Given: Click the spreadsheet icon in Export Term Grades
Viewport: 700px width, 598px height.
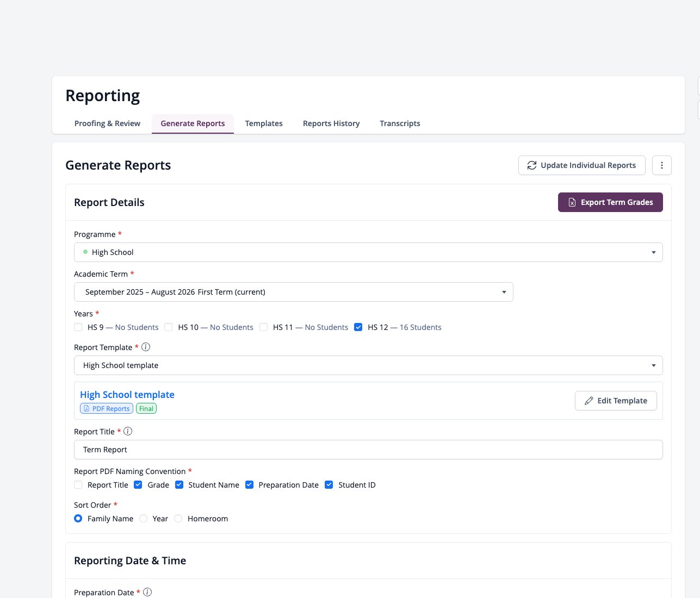Looking at the screenshot, I should [x=572, y=202].
